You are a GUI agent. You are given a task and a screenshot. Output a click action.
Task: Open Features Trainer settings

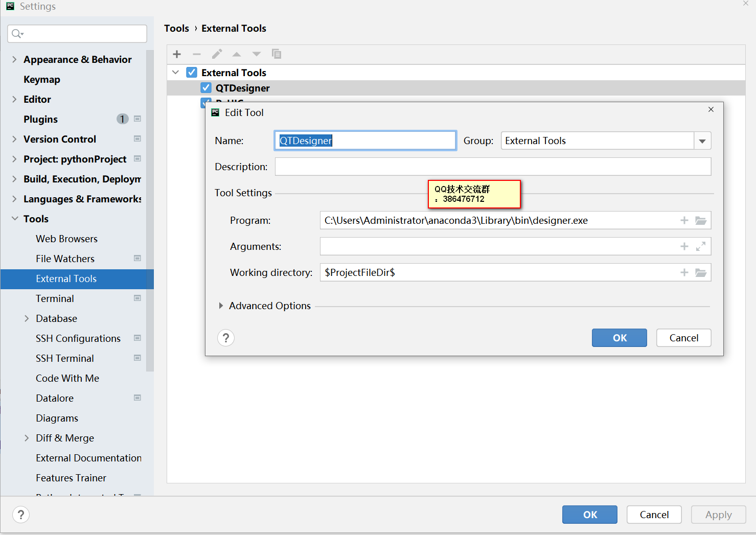[x=71, y=478]
